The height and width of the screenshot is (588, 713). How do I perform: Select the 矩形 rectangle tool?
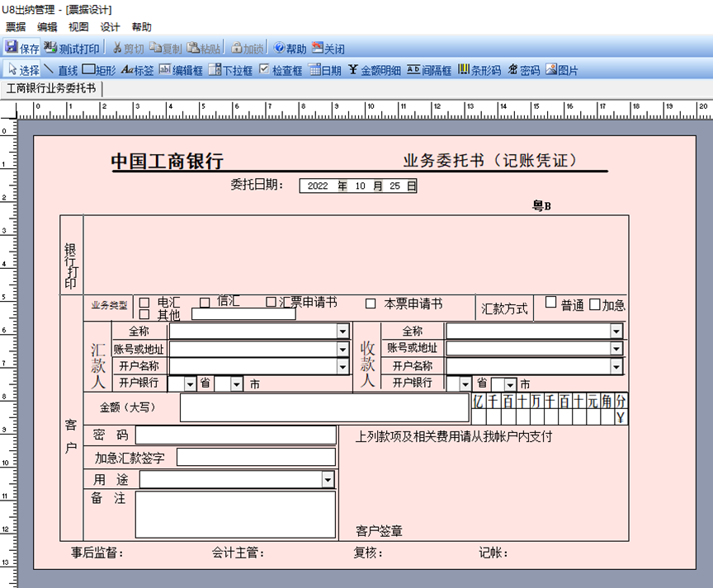[99, 69]
